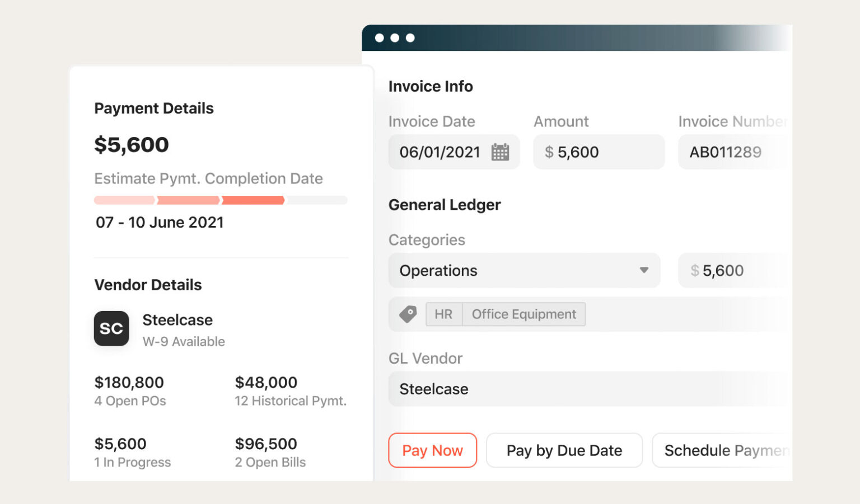The height and width of the screenshot is (504, 860).
Task: Select the W-9 Available label
Action: point(184,341)
